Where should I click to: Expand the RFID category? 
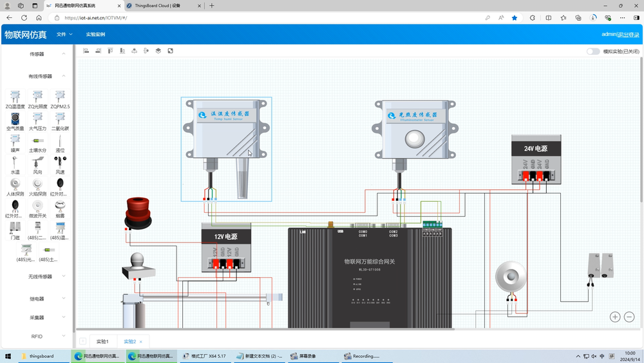tap(37, 337)
